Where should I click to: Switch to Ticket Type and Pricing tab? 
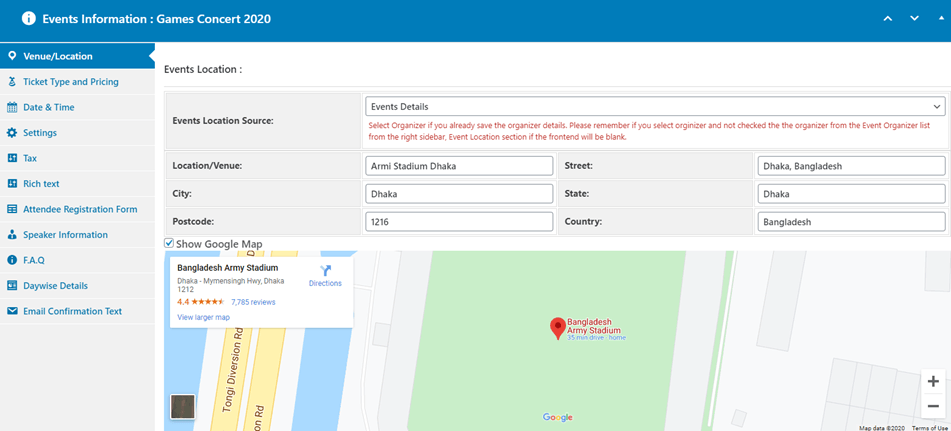click(78, 82)
